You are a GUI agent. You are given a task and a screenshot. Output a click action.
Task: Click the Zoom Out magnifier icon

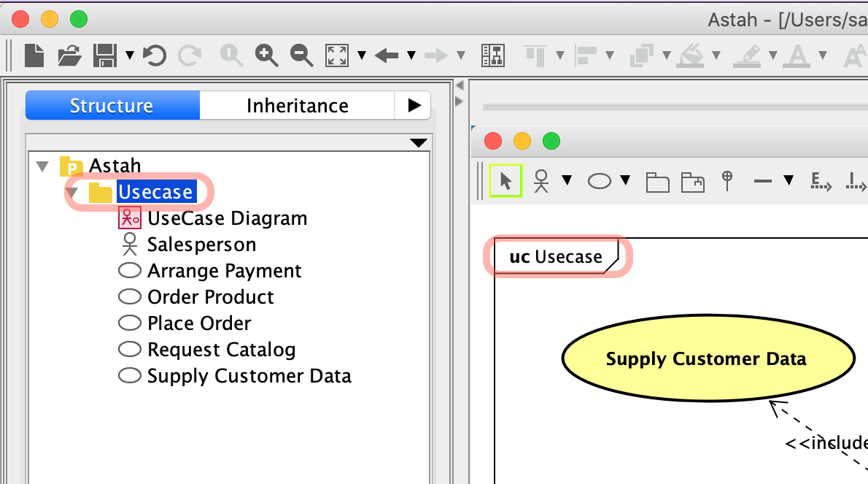click(x=301, y=55)
